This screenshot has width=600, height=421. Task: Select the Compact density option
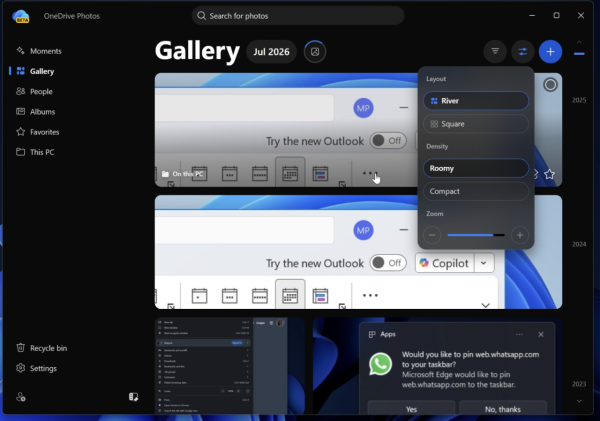(x=476, y=191)
